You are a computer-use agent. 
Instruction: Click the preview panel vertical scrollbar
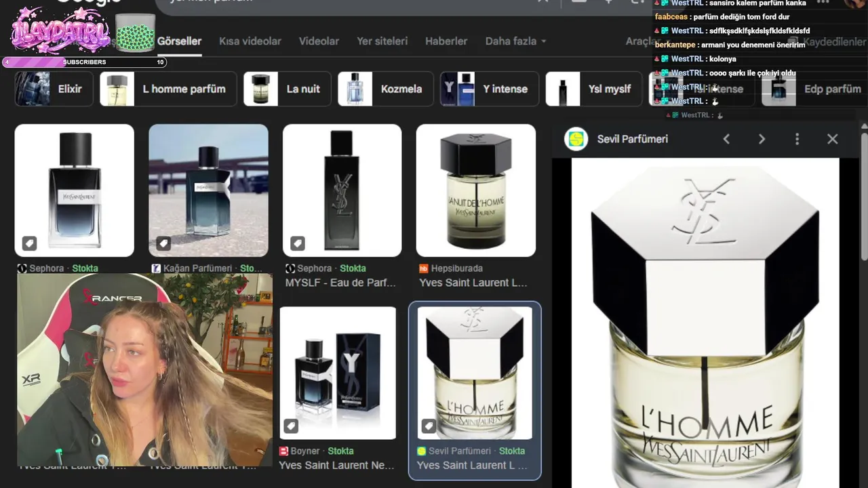pyautogui.click(x=864, y=197)
